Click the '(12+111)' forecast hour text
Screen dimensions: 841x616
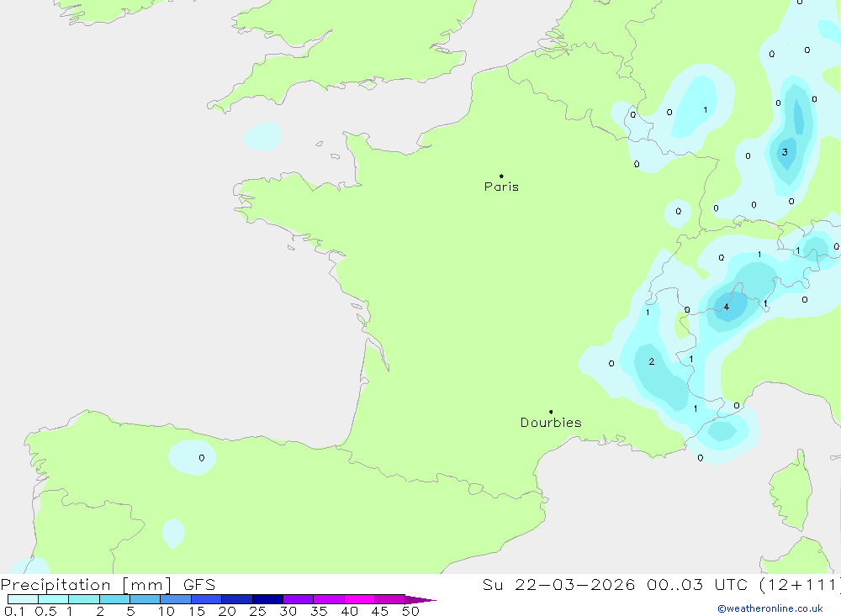coord(798,585)
